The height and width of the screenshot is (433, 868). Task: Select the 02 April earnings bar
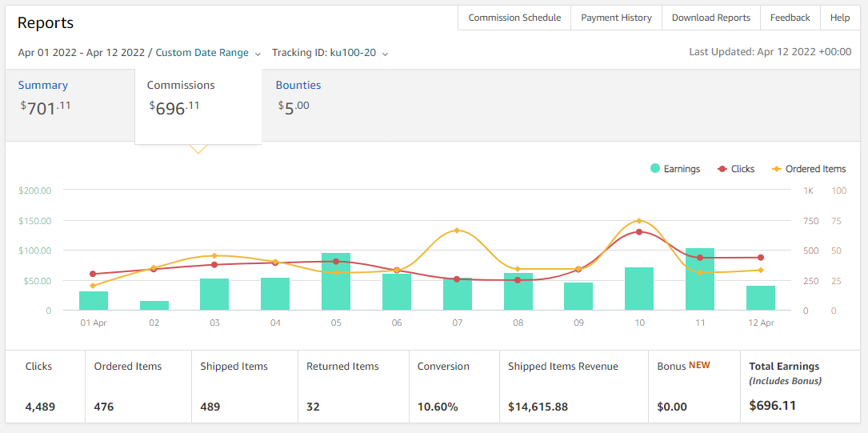pyautogui.click(x=154, y=306)
